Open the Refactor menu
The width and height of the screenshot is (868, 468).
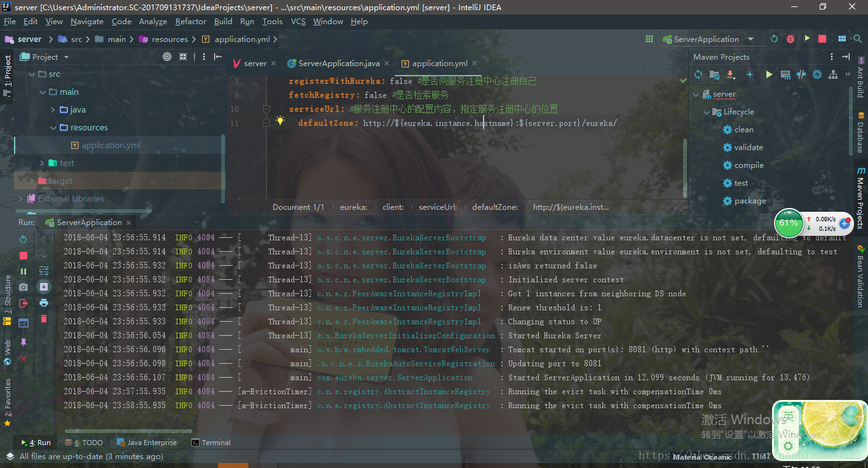pyautogui.click(x=191, y=21)
